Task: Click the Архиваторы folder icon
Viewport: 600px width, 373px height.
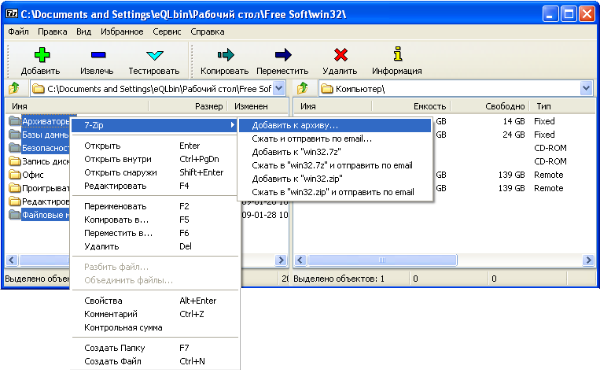Action: tap(15, 121)
